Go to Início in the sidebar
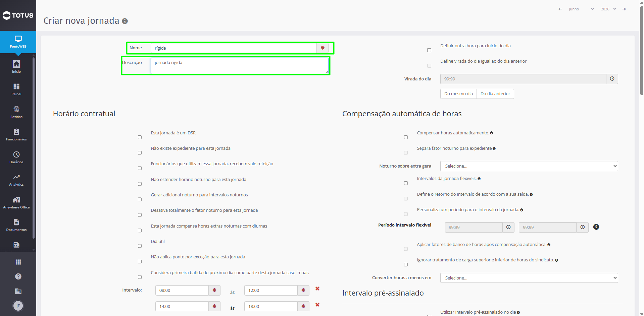 tap(16, 67)
